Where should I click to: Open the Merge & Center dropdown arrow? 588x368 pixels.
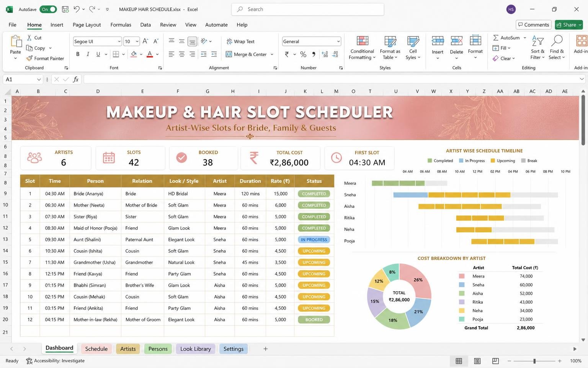pyautogui.click(x=272, y=54)
